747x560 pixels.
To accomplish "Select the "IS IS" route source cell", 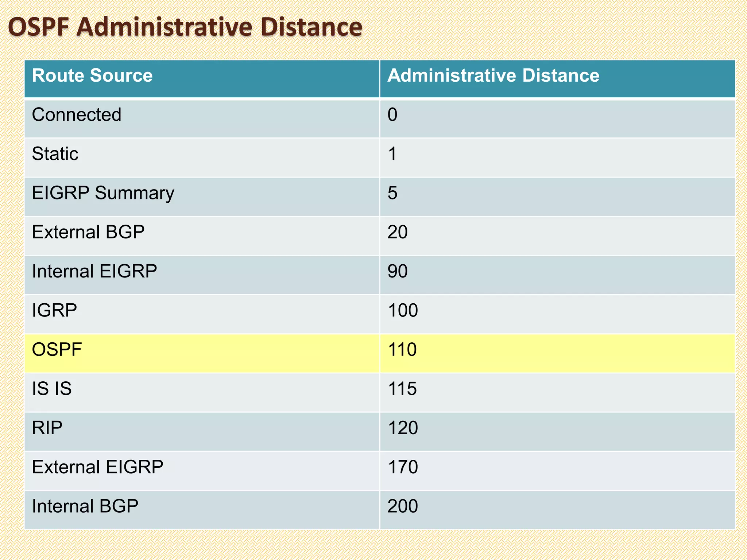I will point(202,393).
